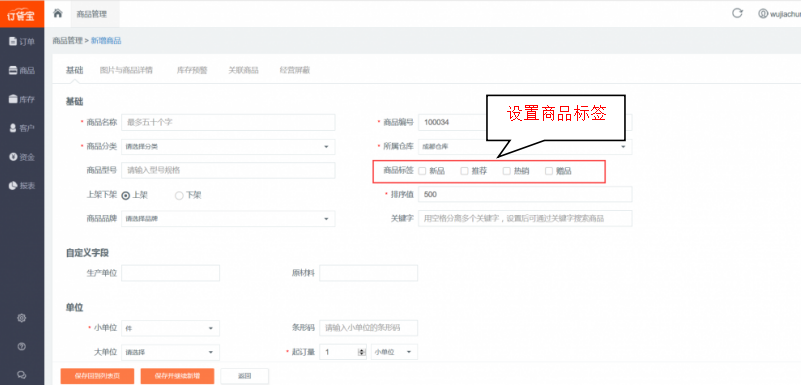The height and width of the screenshot is (388, 801).
Task: Open the 商品品牌 brand dropdown
Action: (x=228, y=219)
